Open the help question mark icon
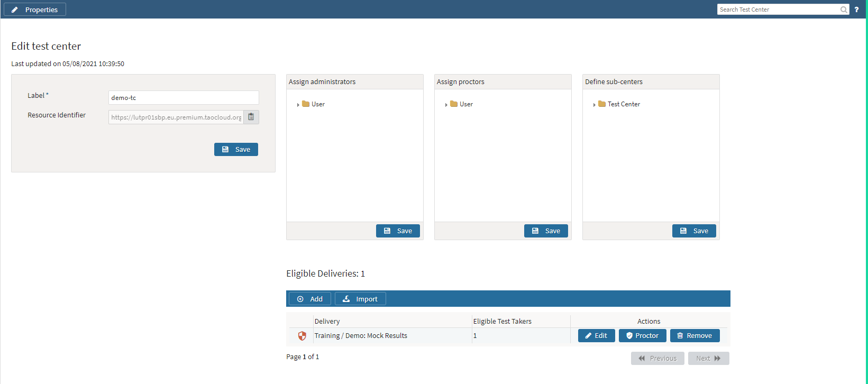The width and height of the screenshot is (868, 384). click(856, 10)
